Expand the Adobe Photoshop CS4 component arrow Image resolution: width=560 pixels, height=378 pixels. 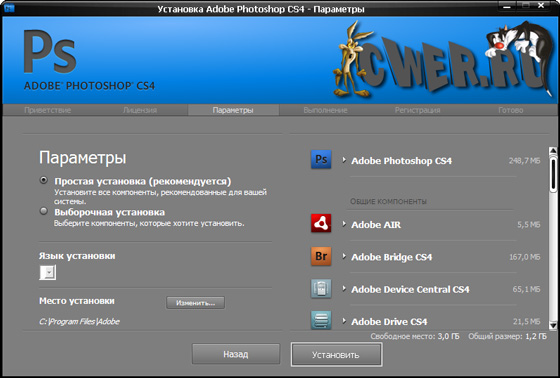[344, 160]
